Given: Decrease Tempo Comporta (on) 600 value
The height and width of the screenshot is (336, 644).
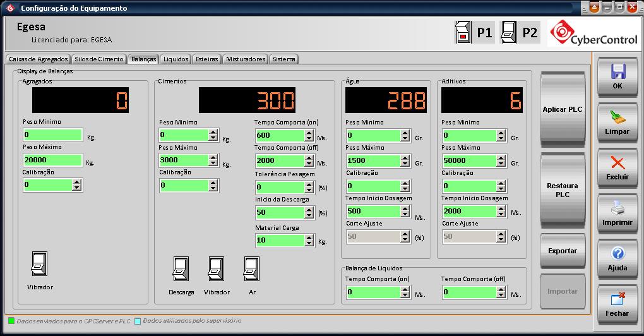Looking at the screenshot, I should click(x=309, y=138).
